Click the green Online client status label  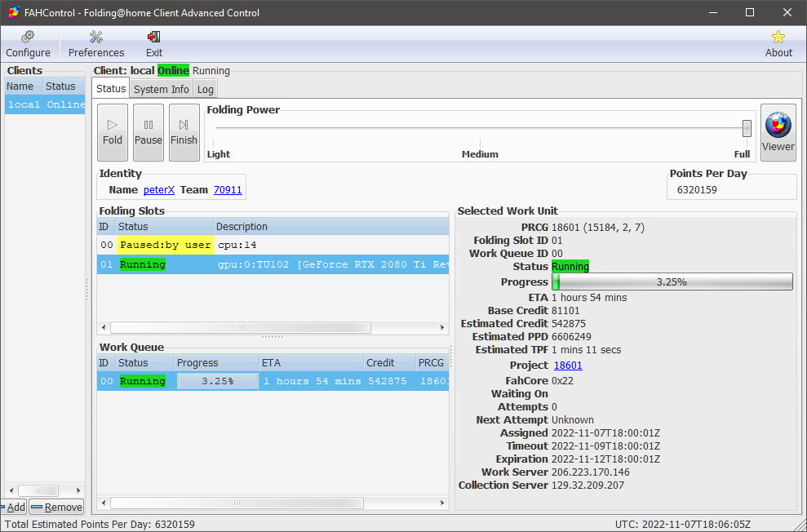(173, 70)
